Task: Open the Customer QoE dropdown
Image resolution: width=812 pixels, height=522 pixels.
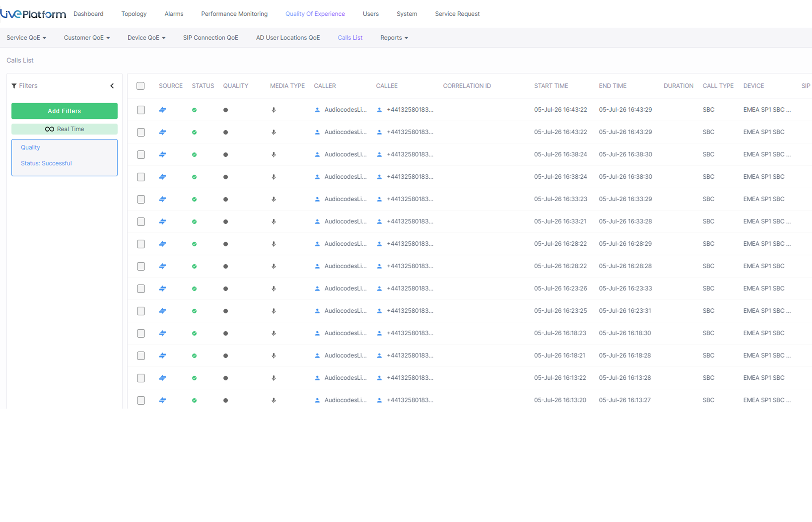Action: 87,38
